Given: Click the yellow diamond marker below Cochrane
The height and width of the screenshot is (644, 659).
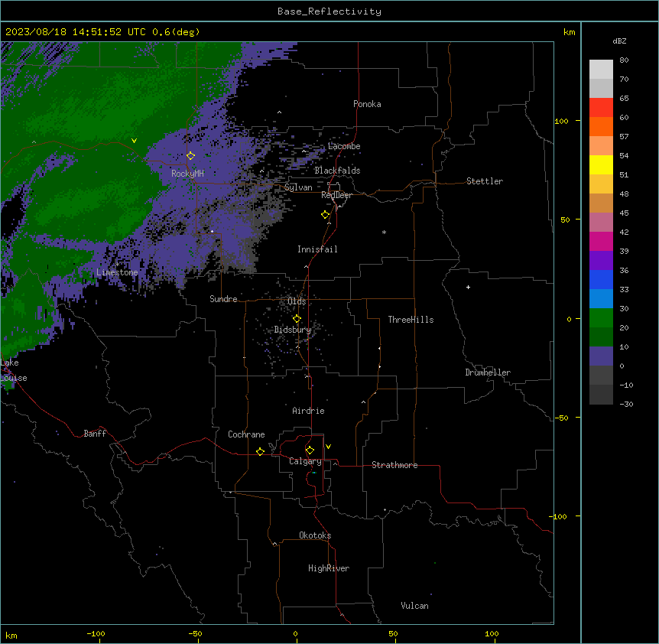Looking at the screenshot, I should click(x=260, y=451).
